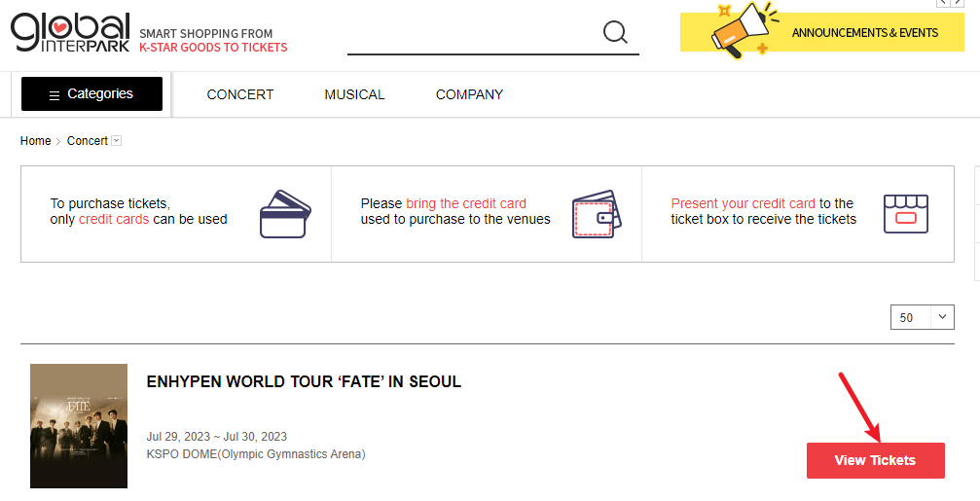The width and height of the screenshot is (980, 501).
Task: Click the ticket box storefront icon
Action: click(x=905, y=213)
